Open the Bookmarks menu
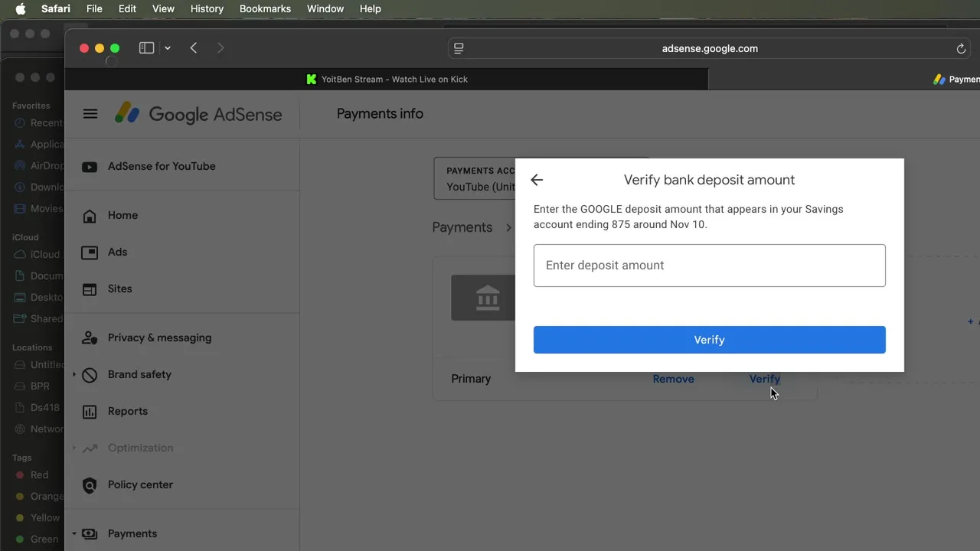This screenshot has height=551, width=980. [x=265, y=8]
